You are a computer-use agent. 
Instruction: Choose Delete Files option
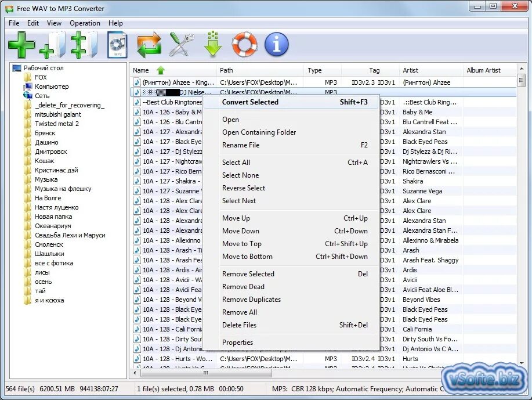tap(291, 325)
